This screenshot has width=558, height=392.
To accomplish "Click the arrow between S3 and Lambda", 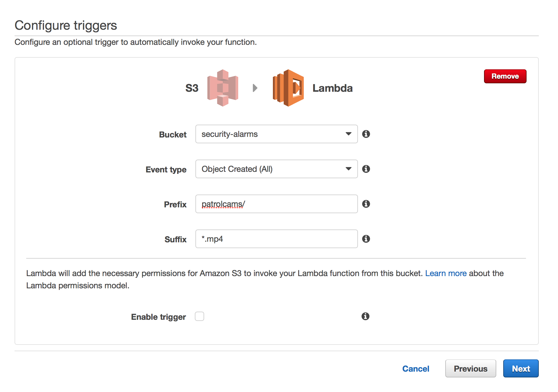I will click(x=255, y=88).
